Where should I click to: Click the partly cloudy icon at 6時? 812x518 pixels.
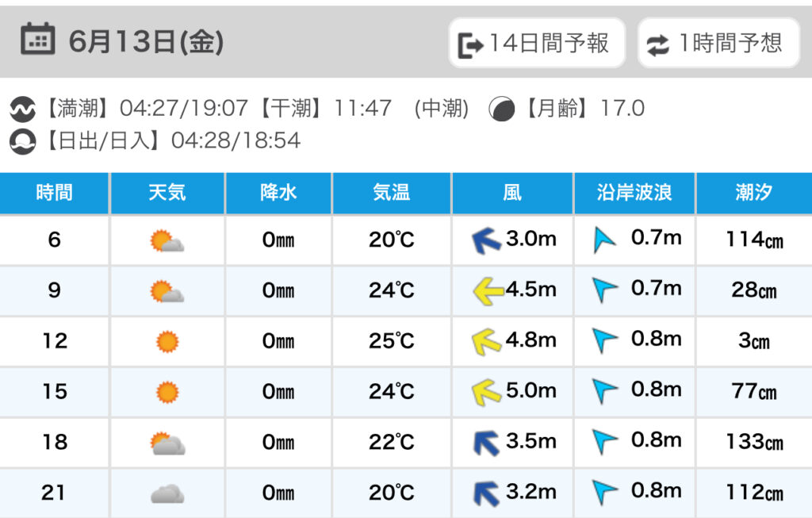point(167,240)
